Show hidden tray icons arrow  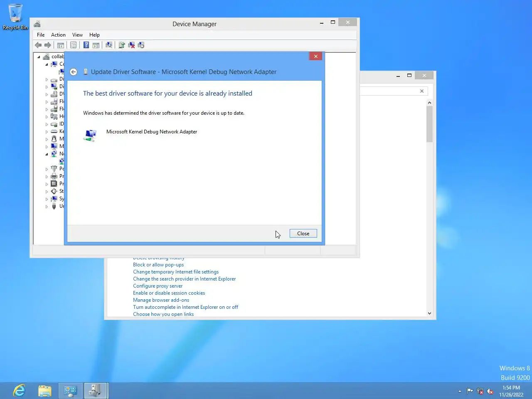pyautogui.click(x=460, y=391)
